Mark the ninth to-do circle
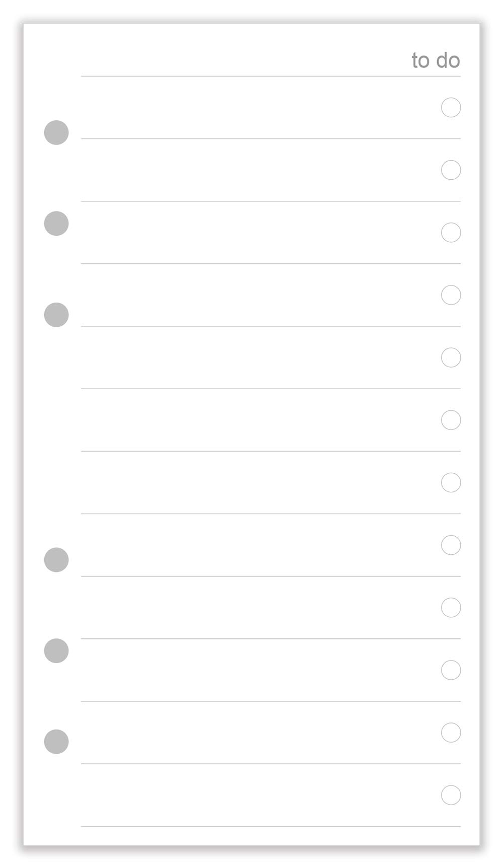This screenshot has width=503, height=868. [451, 608]
